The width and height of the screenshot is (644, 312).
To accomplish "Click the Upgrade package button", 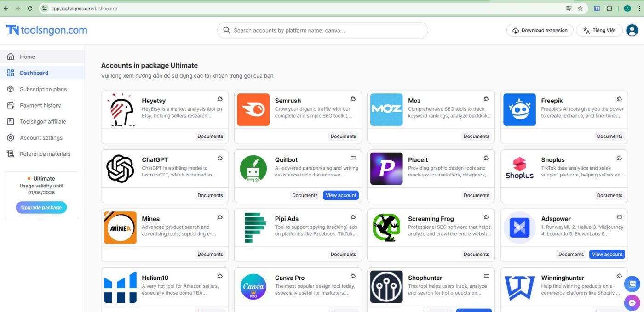I will point(41,207).
